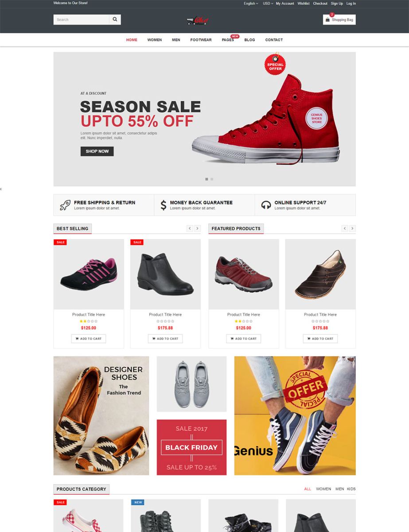Click the Money Back dollar icon
Viewport: 409px width, 532px height.
[x=164, y=205]
